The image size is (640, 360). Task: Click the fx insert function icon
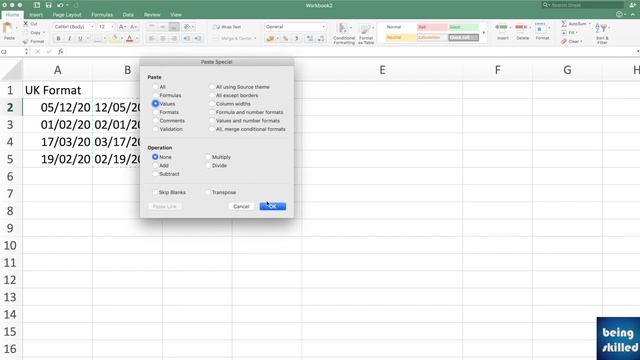pyautogui.click(x=60, y=52)
